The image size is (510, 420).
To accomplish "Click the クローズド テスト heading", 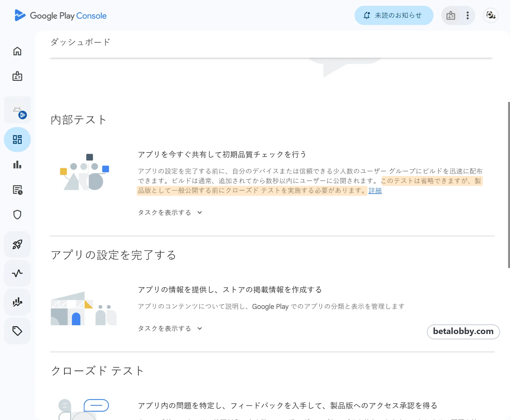I will click(x=97, y=371).
